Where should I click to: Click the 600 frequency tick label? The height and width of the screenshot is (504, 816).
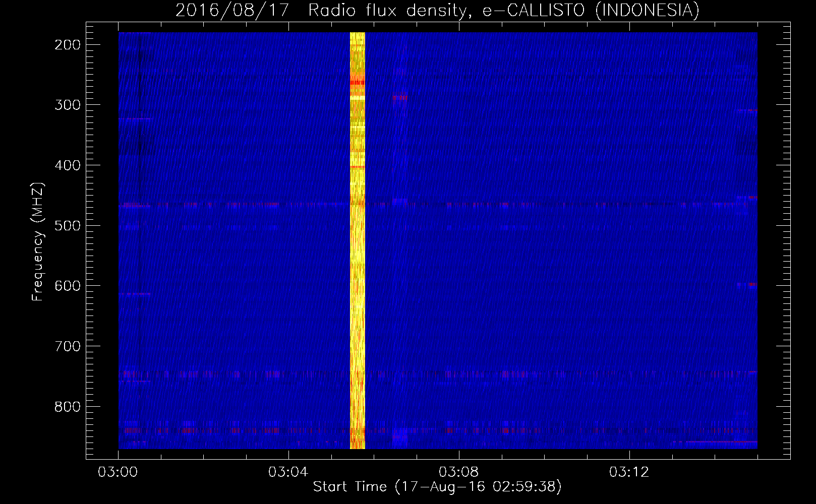pos(67,286)
